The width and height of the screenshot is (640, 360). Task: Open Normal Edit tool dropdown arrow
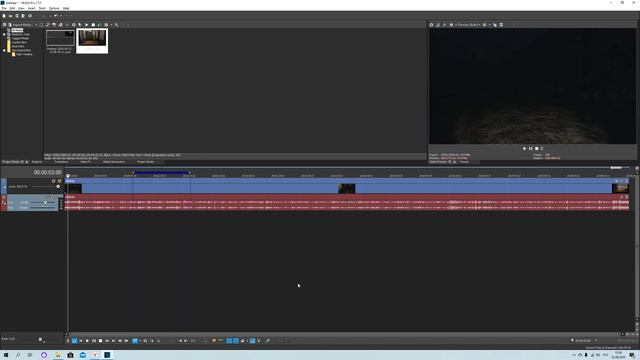(140, 340)
